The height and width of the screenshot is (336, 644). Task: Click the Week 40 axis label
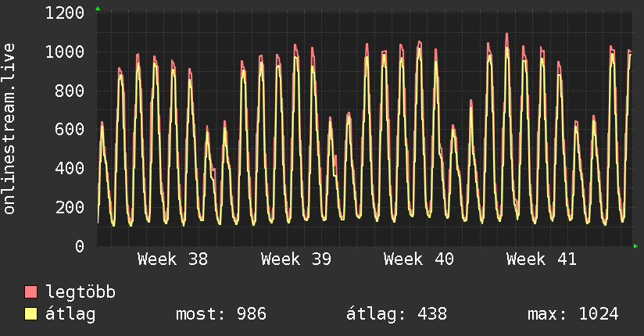tap(418, 259)
